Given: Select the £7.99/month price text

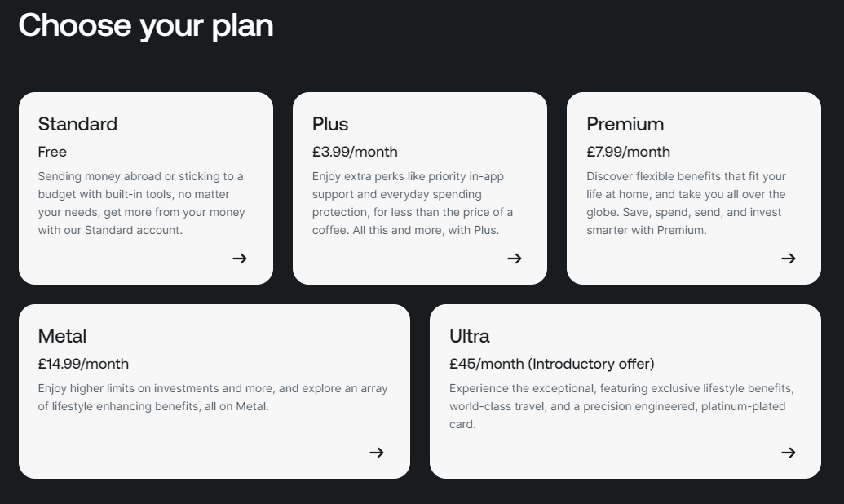Looking at the screenshot, I should coord(628,152).
